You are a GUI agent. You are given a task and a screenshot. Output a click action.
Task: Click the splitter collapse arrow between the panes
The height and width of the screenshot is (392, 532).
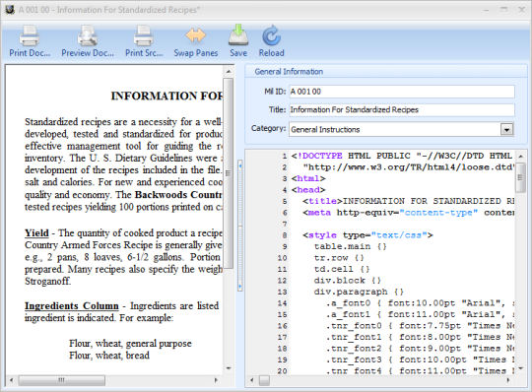click(x=240, y=165)
